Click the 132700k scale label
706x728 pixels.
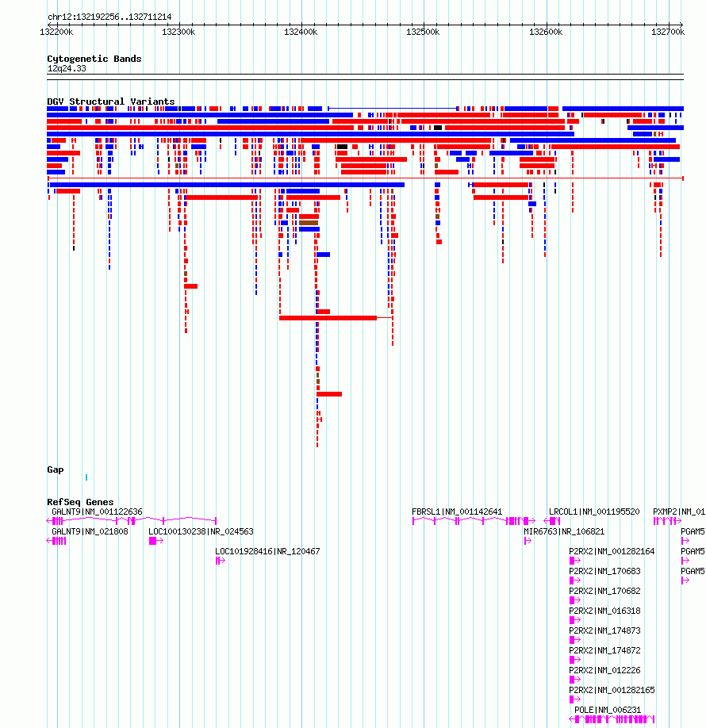(668, 32)
